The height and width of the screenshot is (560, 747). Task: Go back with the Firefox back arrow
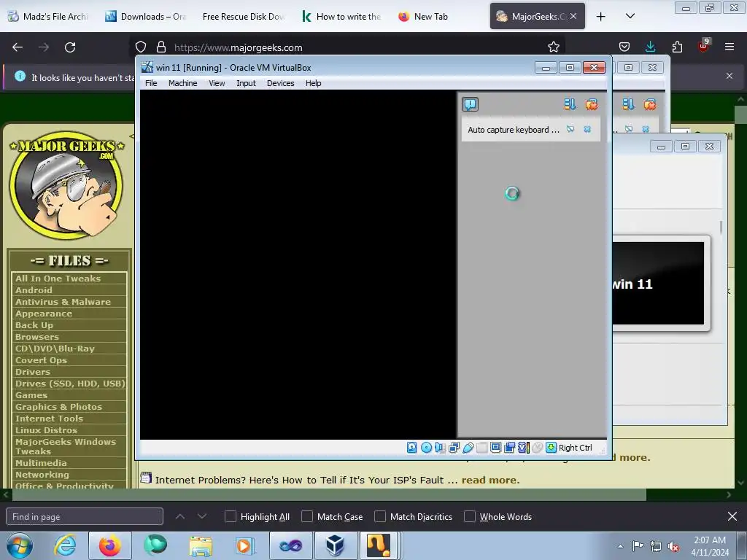click(18, 47)
